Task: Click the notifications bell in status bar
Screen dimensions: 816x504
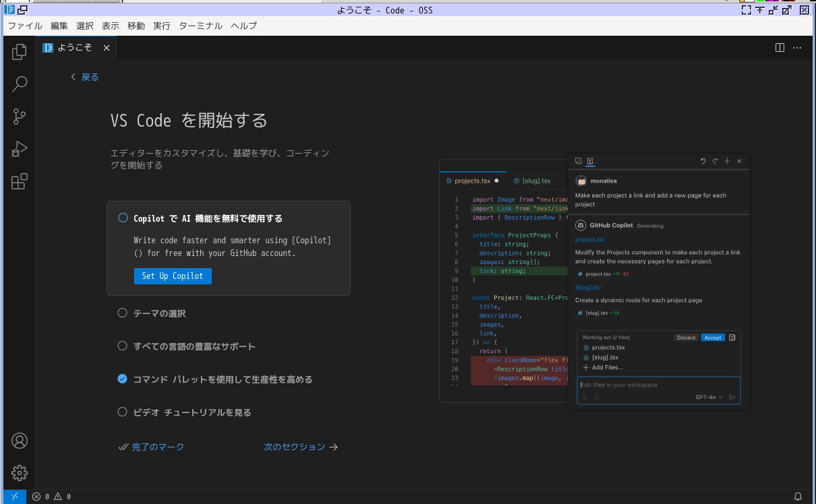Action: (x=798, y=497)
